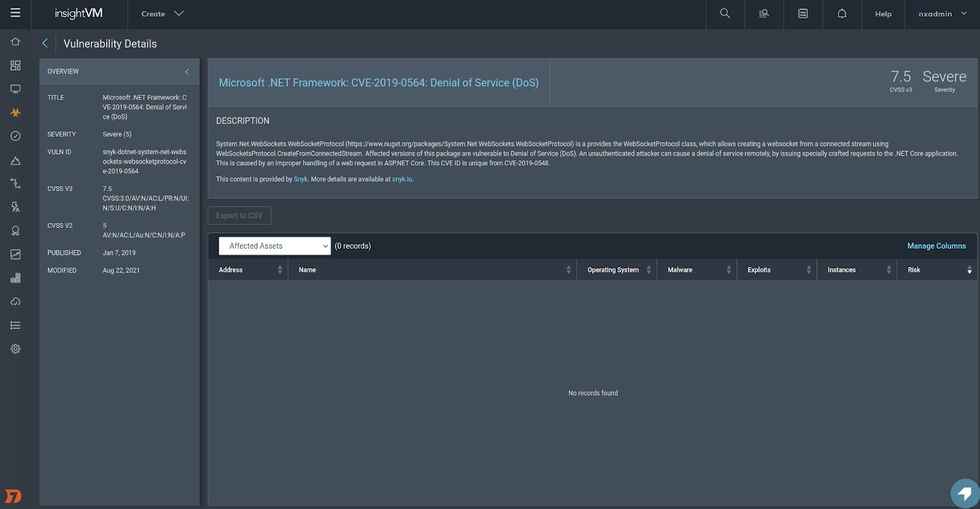Open the Vulnerabilities biohazard icon
The width and height of the screenshot is (980, 509).
[x=15, y=113]
